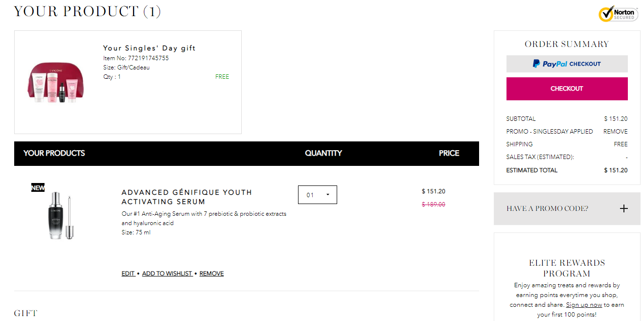
Task: Expand the Have a Promo Code section
Action: pyautogui.click(x=547, y=208)
